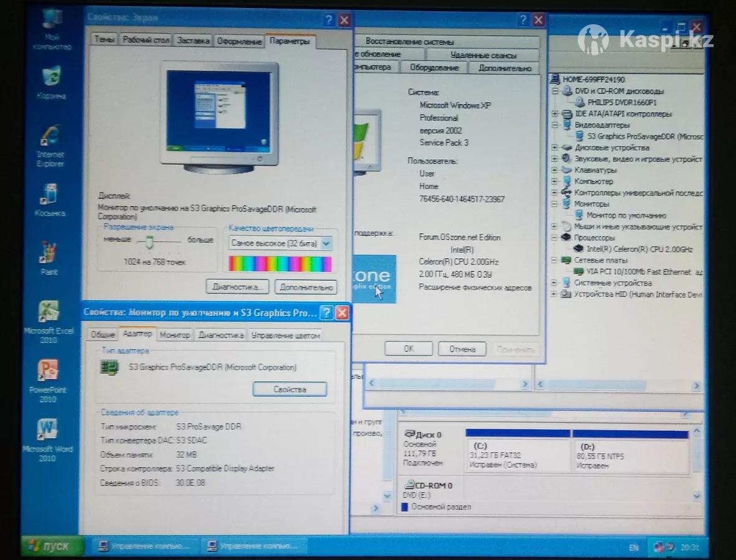The image size is (736, 560).
Task: Switch to the Заставка tab
Action: pyautogui.click(x=193, y=40)
